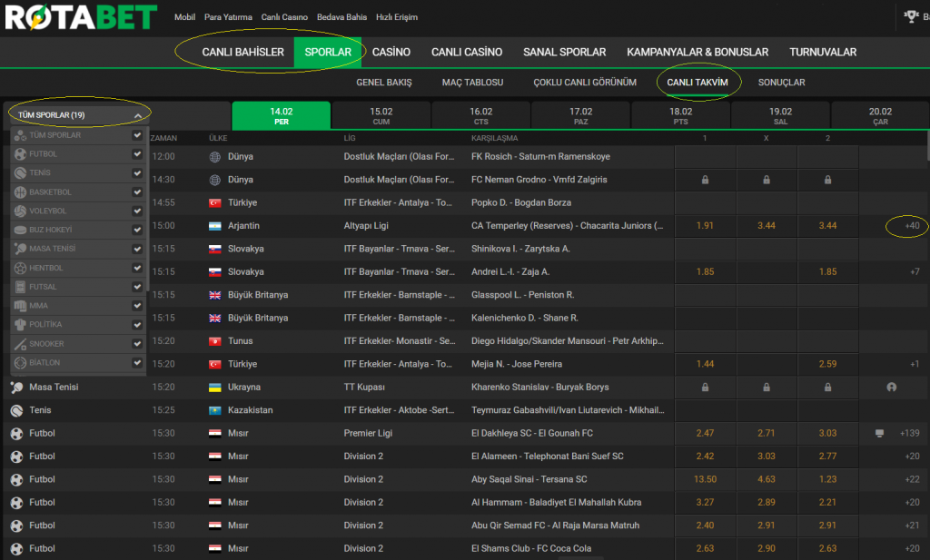This screenshot has width=930, height=560.
Task: Click the live stream monitor icon for El Dakhleya
Action: coord(879,434)
